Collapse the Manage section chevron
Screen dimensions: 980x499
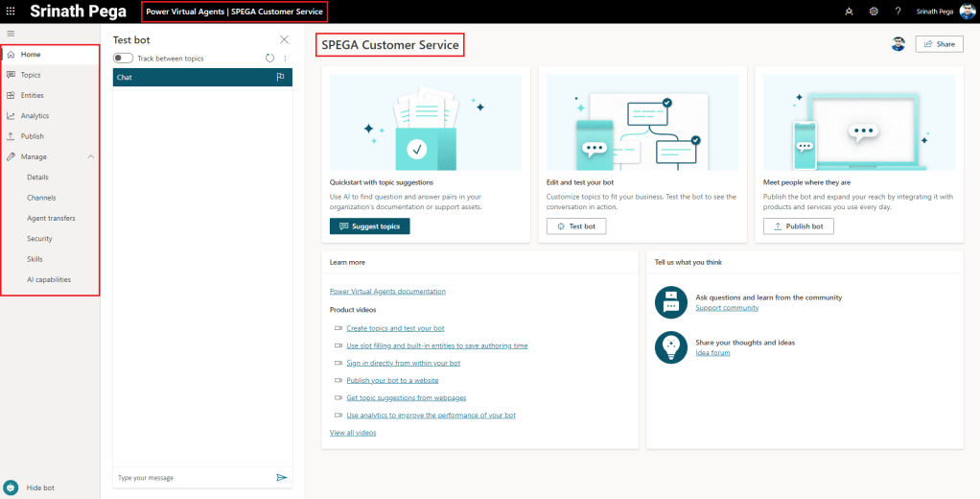(91, 156)
